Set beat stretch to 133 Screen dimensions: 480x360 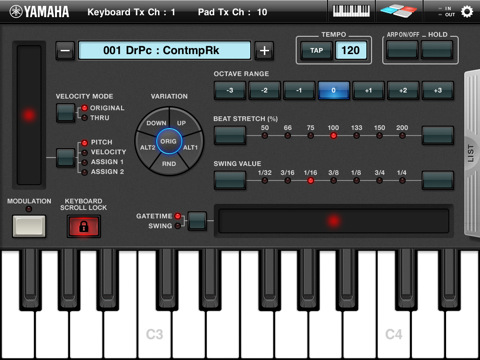(x=356, y=135)
